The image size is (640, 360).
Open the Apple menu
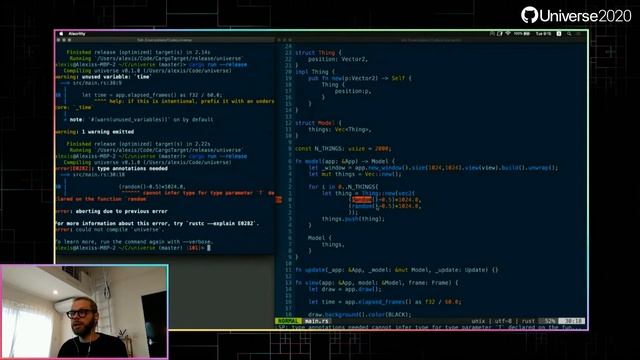(x=61, y=34)
